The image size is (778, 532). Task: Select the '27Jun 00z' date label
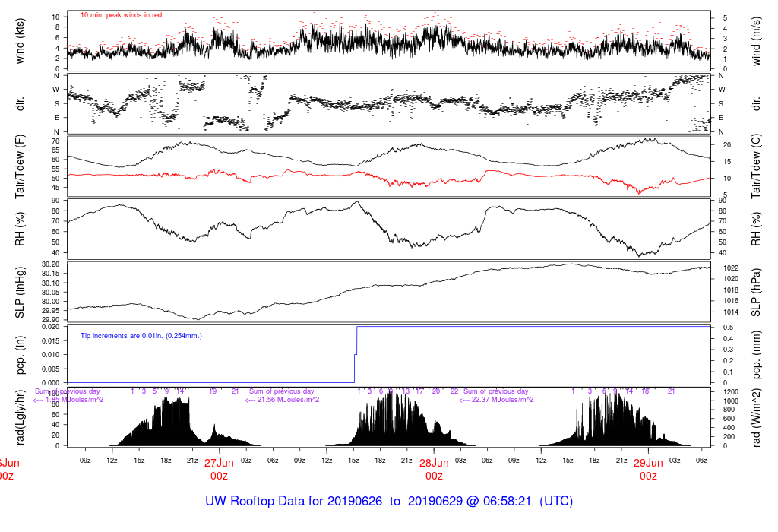[219, 469]
